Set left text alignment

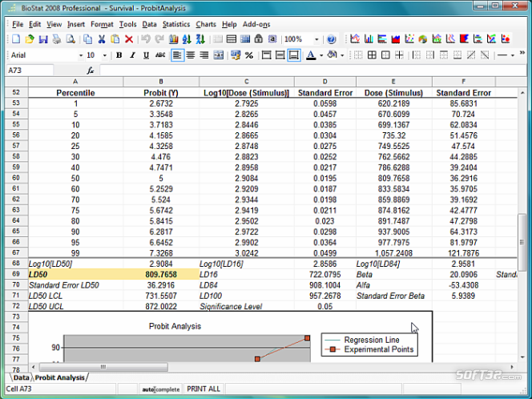[x=177, y=55]
